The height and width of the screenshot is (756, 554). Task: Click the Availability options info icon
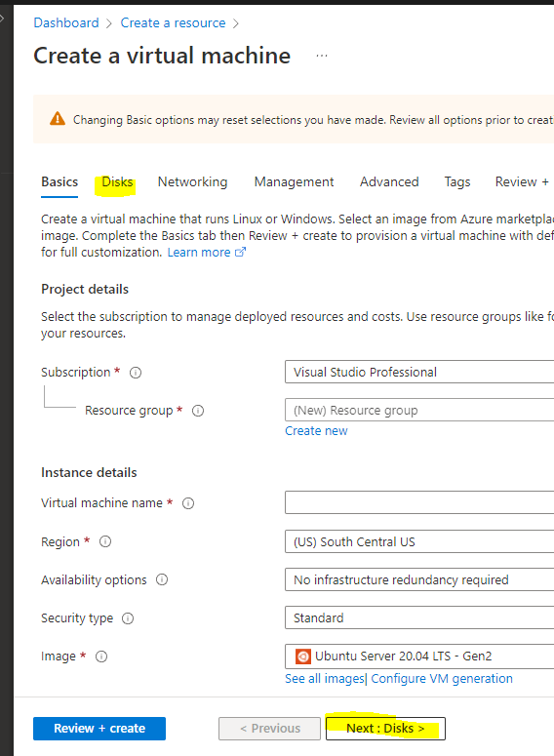click(162, 579)
